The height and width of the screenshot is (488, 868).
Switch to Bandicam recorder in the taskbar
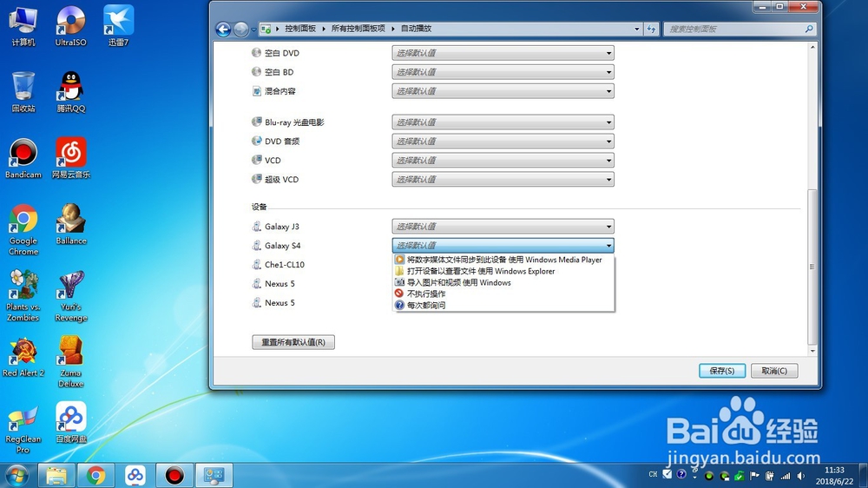pyautogui.click(x=174, y=475)
